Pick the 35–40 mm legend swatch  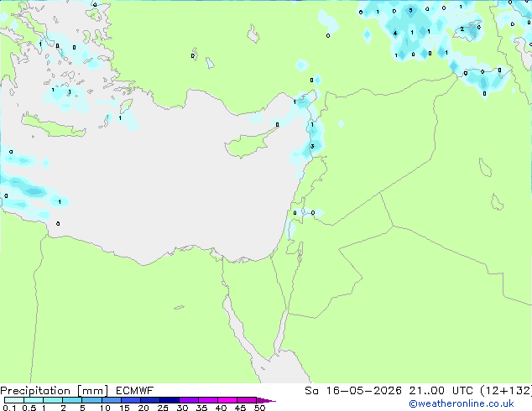click(208, 400)
